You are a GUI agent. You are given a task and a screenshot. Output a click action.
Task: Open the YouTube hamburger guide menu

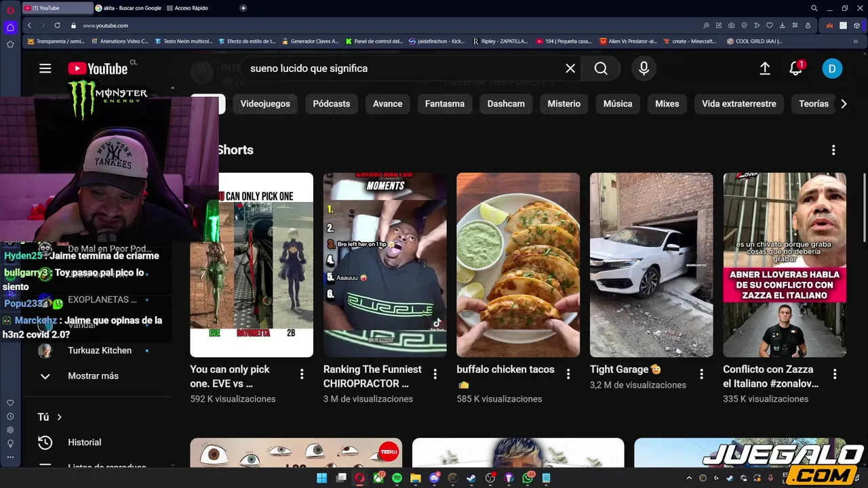point(45,68)
